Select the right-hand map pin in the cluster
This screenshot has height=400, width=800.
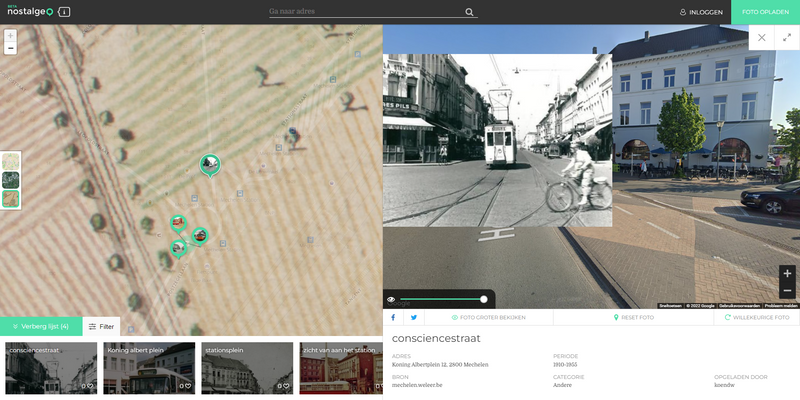(200, 236)
